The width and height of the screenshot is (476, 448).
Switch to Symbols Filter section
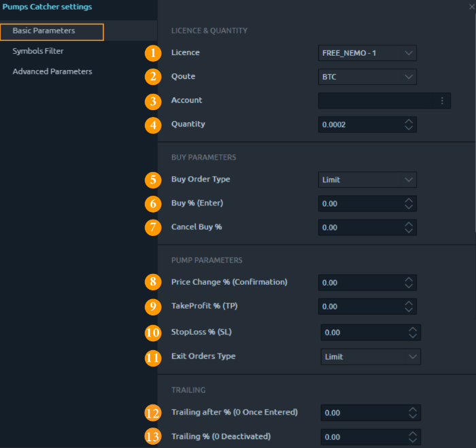(38, 51)
